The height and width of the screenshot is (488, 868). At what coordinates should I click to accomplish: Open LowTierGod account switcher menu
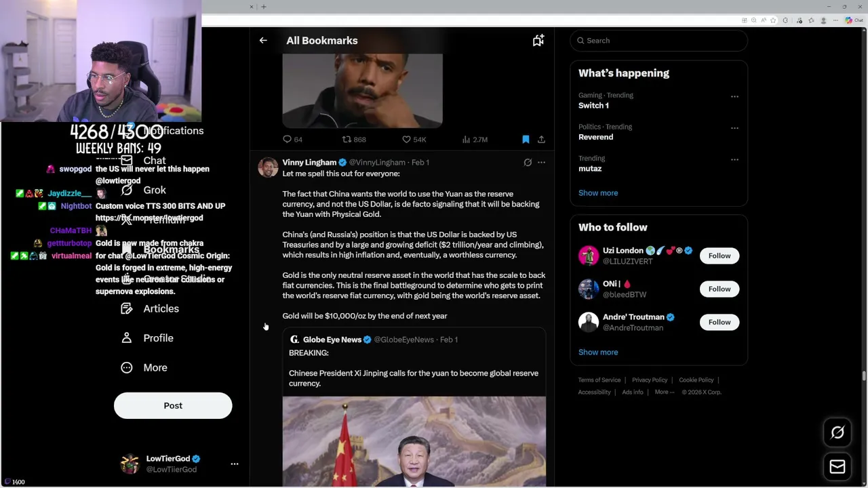[235, 464]
